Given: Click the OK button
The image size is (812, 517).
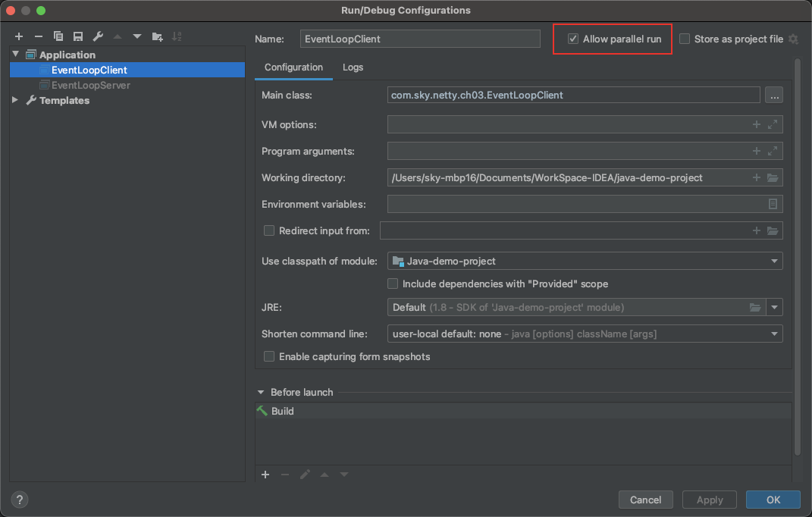Looking at the screenshot, I should [773, 500].
